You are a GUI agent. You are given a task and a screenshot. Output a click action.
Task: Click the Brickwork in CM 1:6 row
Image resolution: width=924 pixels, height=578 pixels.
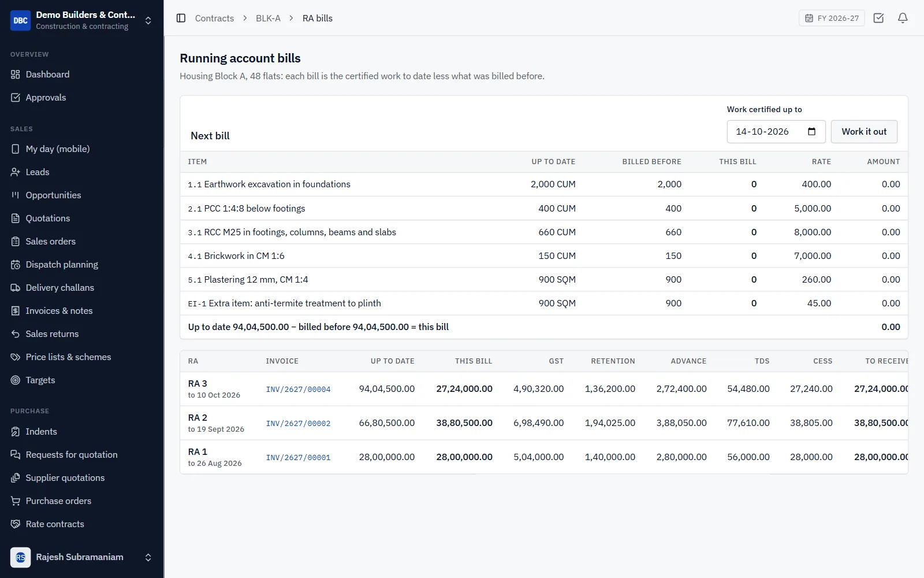pyautogui.click(x=544, y=256)
